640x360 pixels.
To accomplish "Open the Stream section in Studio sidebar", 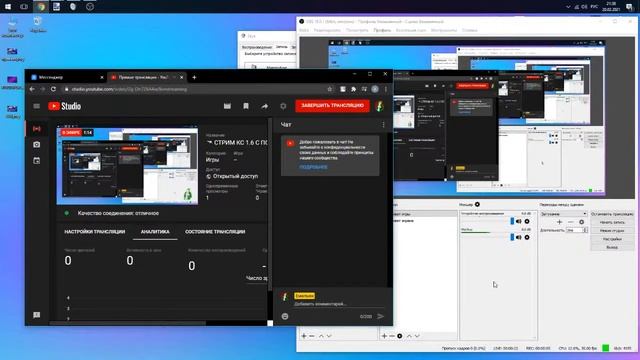I will click(x=37, y=129).
